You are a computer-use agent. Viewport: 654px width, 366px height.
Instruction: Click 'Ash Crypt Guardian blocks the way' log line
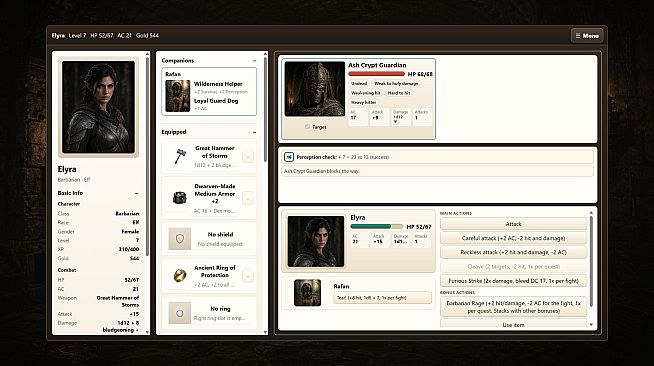[437, 171]
